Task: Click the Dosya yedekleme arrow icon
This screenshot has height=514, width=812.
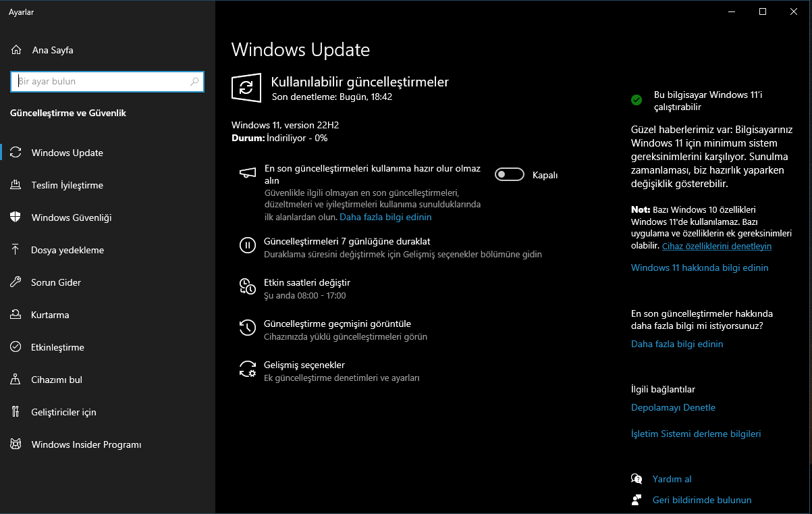Action: (x=16, y=250)
